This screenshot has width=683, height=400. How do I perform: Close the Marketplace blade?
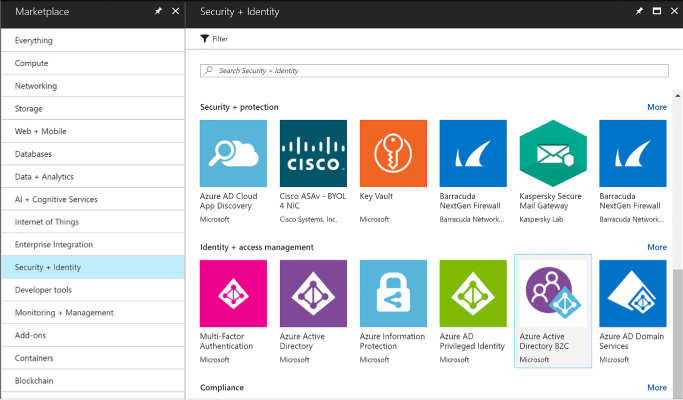[x=175, y=11]
